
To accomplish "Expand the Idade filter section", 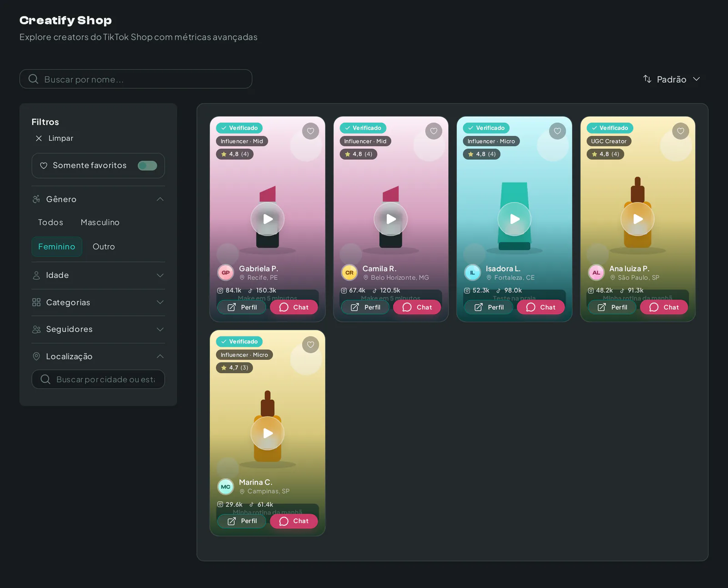I will pos(98,275).
